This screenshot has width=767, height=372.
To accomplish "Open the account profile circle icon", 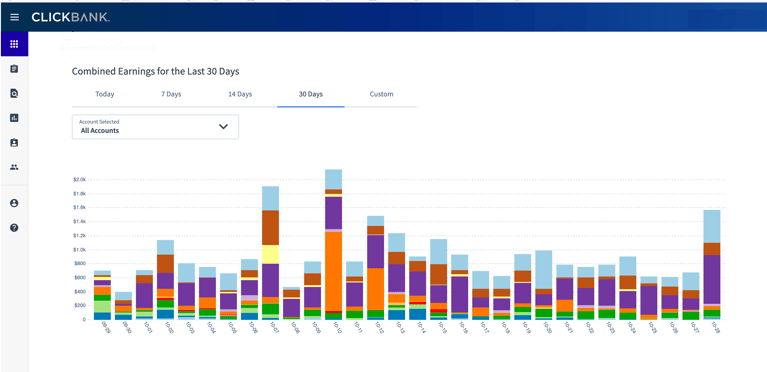I will [14, 203].
